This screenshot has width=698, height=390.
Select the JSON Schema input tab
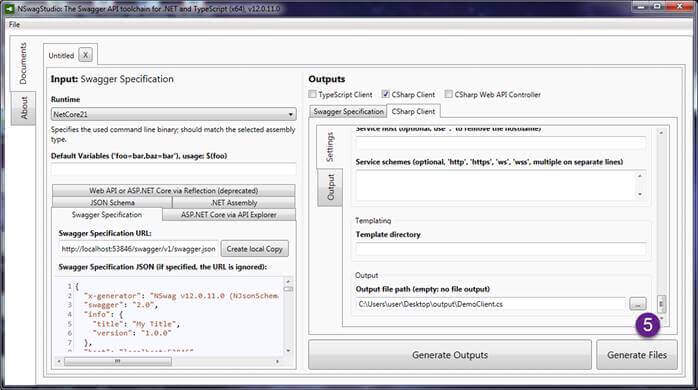(112, 203)
